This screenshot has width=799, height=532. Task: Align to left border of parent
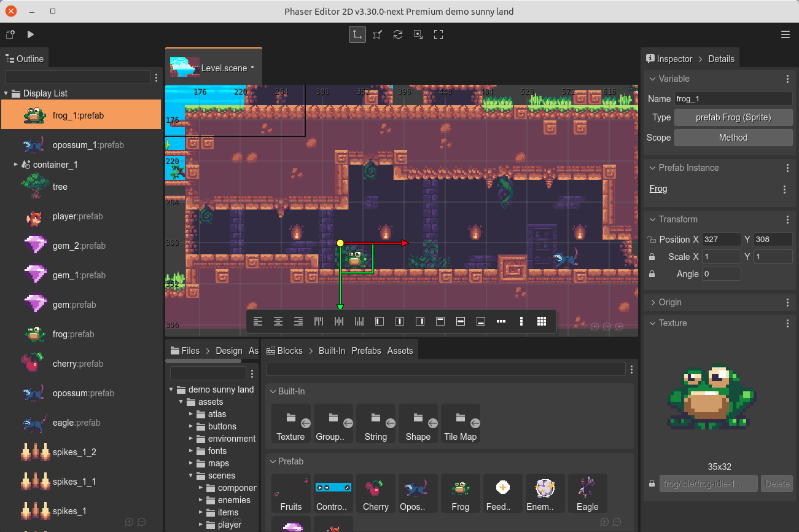(380, 321)
